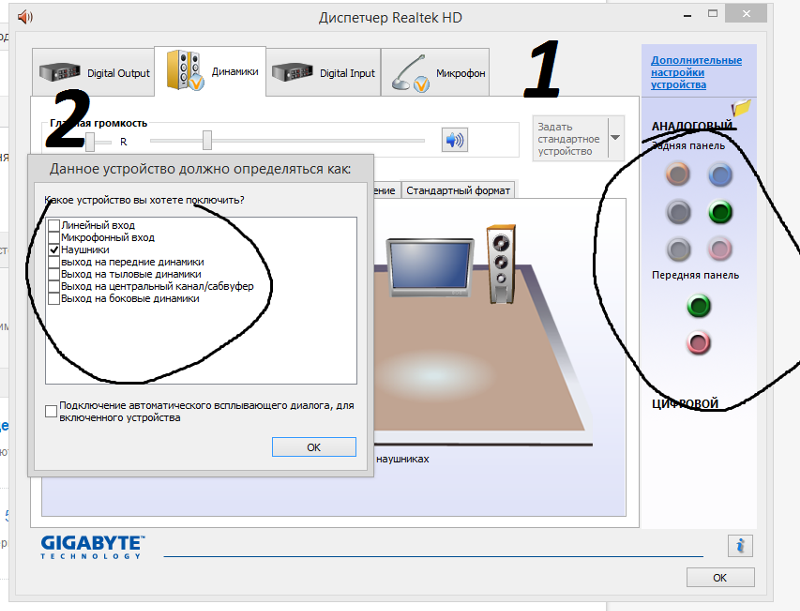The image size is (800, 611).
Task: Click the green front panel headphone jack
Action: (698, 306)
